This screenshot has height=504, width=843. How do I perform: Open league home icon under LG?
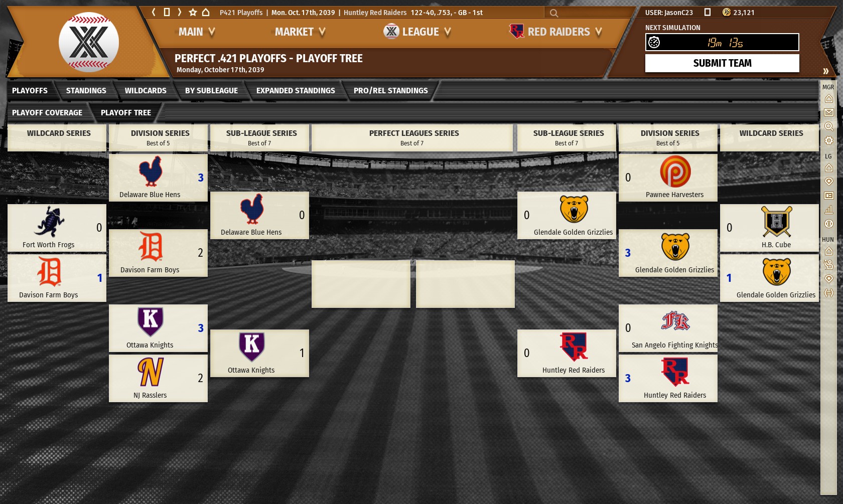point(829,168)
